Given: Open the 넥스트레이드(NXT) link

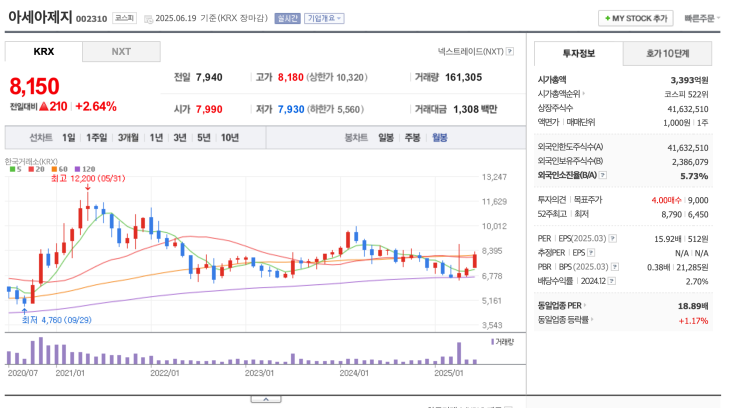Looking at the screenshot, I should pyautogui.click(x=471, y=51).
